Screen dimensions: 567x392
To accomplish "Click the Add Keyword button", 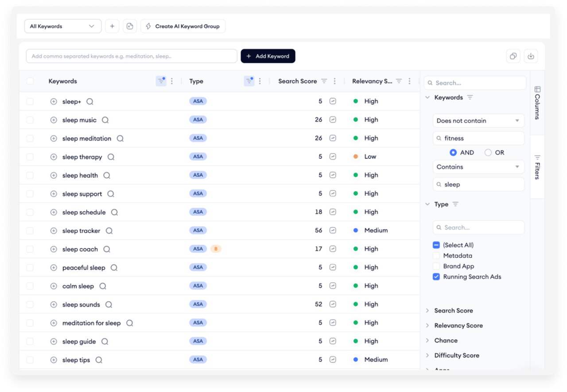I will (x=268, y=56).
